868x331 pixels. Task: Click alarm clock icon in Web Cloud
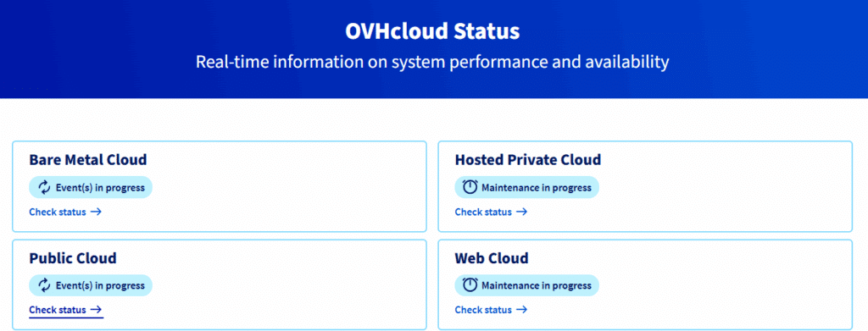(470, 285)
